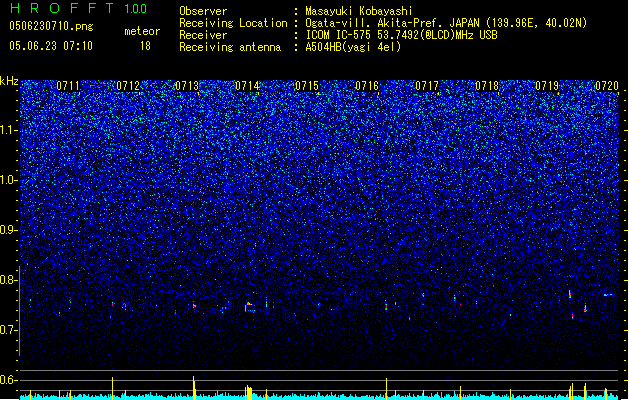
Task: Click the 1.0 frequency axis label
Action: click(9, 180)
